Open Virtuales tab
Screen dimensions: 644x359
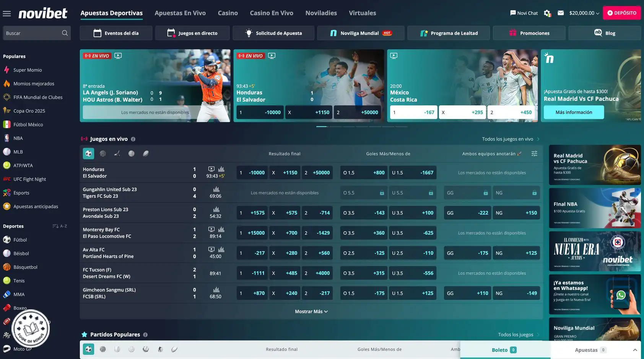(x=363, y=13)
